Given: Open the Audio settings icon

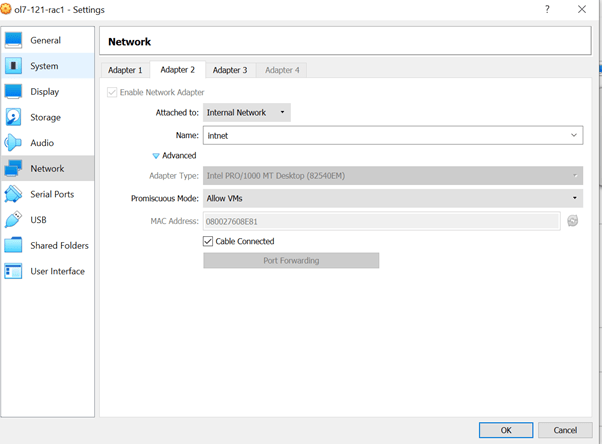Looking at the screenshot, I should point(13,143).
